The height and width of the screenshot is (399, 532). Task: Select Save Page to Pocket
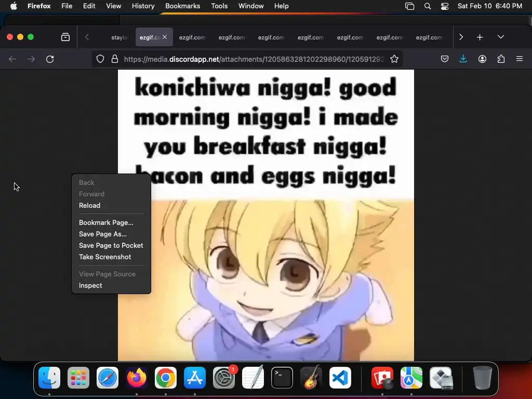(x=111, y=245)
